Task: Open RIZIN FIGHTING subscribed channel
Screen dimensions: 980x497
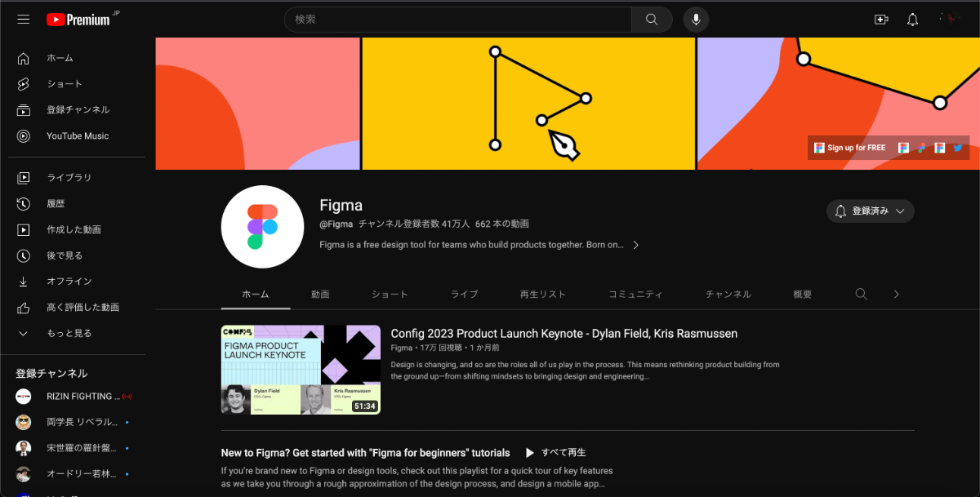Action: [x=77, y=397]
